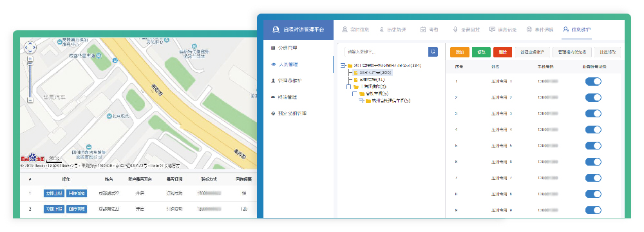Click the orange 添加 add button

click(x=460, y=52)
